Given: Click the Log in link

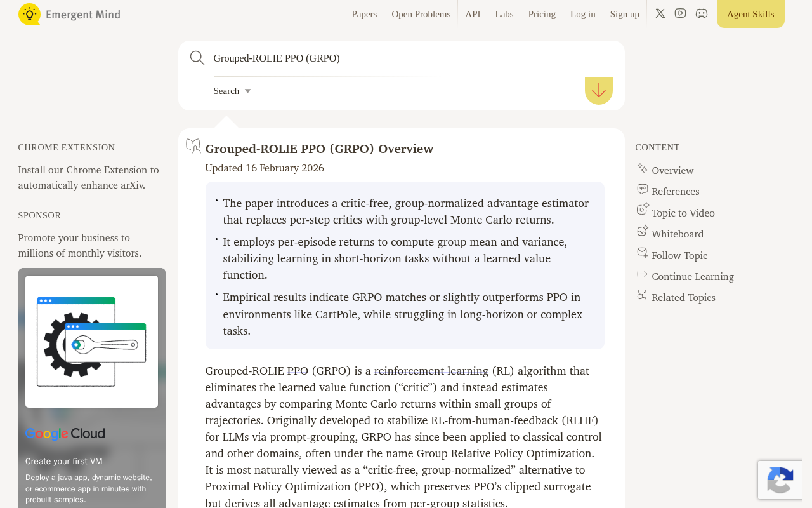Looking at the screenshot, I should [583, 14].
